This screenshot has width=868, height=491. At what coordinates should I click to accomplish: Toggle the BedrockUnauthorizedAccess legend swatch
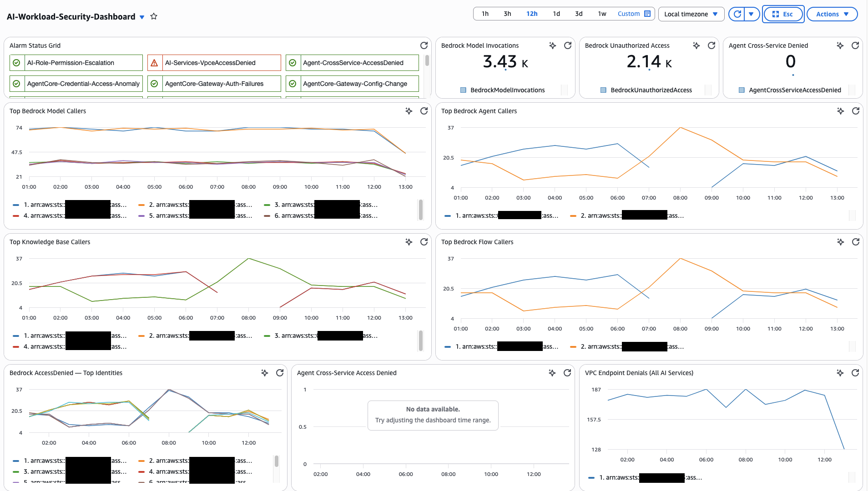pos(603,90)
